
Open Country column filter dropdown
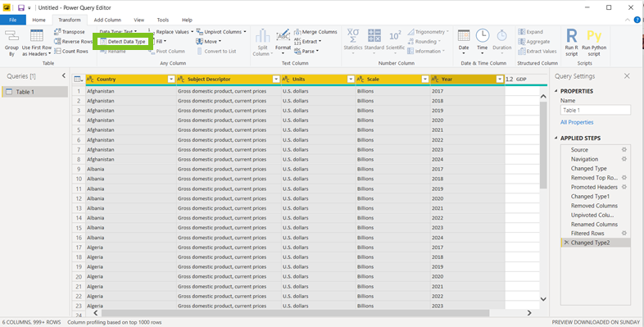171,79
